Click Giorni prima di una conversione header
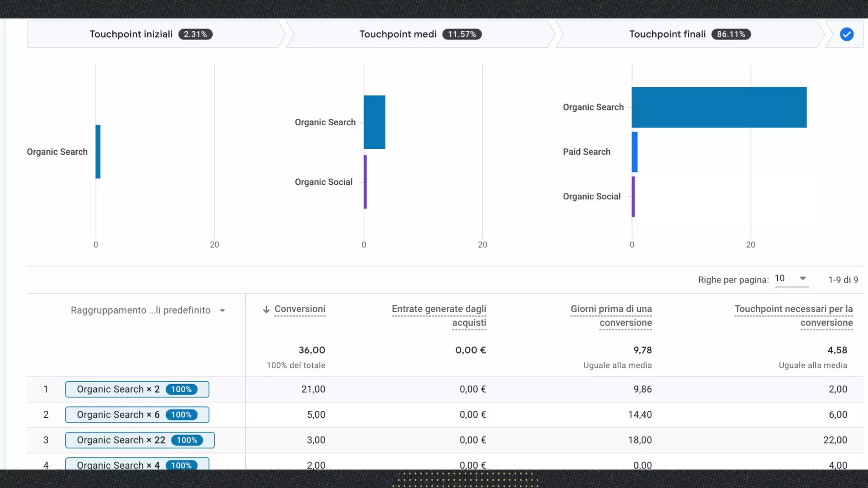 point(611,316)
